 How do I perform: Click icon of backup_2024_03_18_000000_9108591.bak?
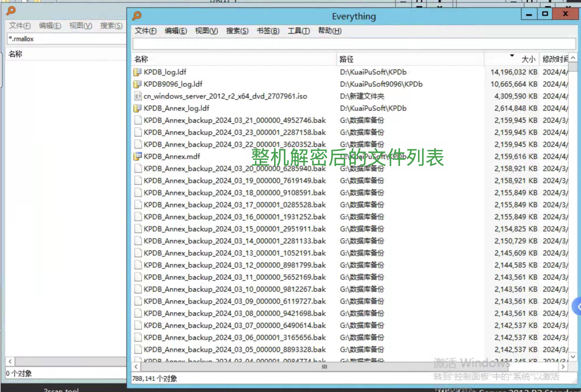click(138, 193)
